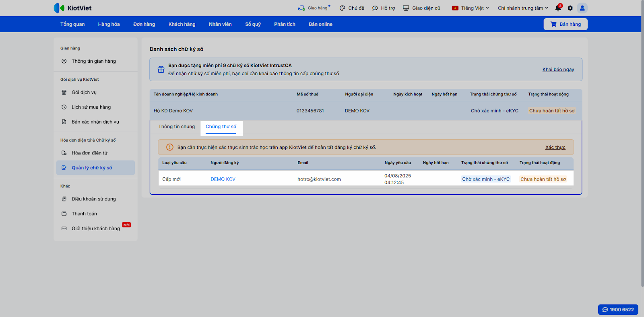644x317 pixels.
Task: Click the Lịch sử mua hàng history icon
Action: point(64,107)
